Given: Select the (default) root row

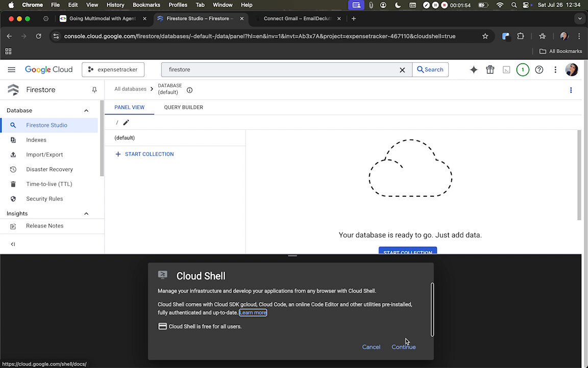Looking at the screenshot, I should pos(175,138).
